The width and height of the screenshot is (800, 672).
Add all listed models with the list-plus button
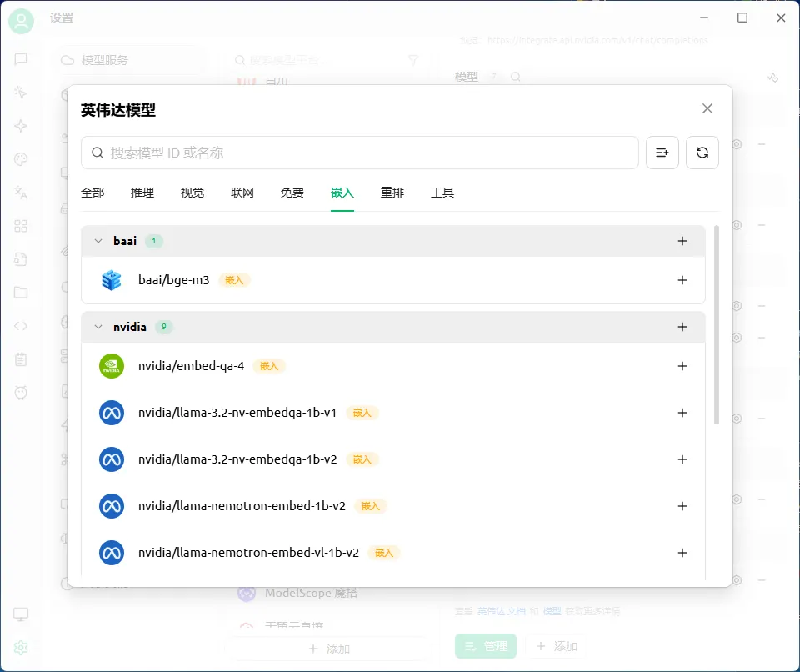(x=662, y=153)
